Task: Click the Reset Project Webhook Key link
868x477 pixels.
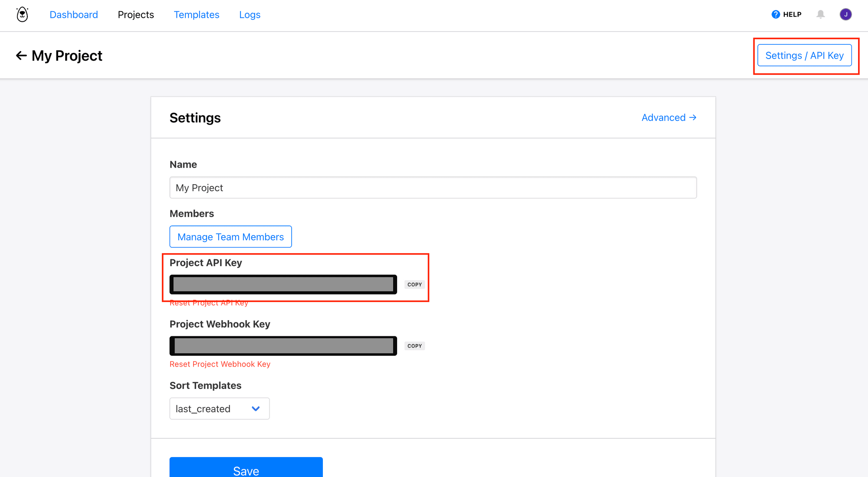Action: (220, 364)
